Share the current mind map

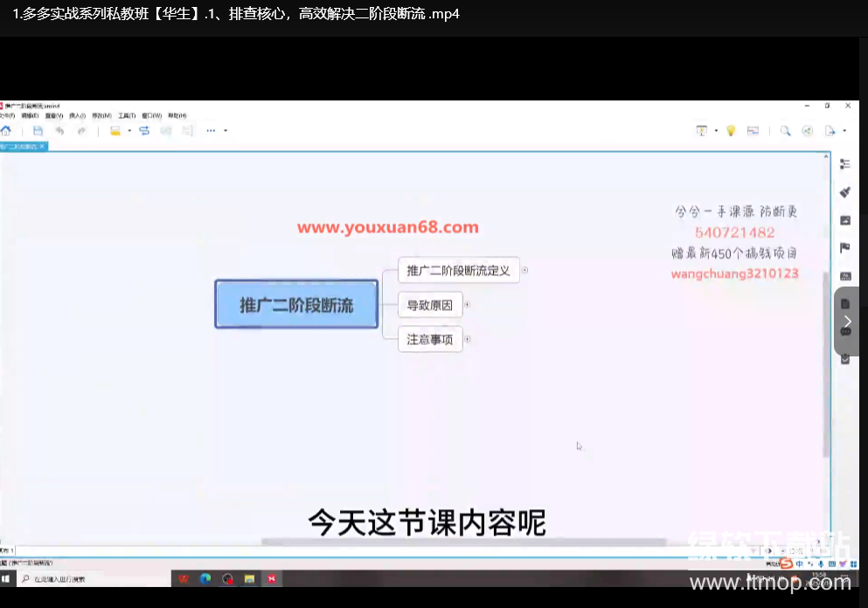[x=807, y=130]
